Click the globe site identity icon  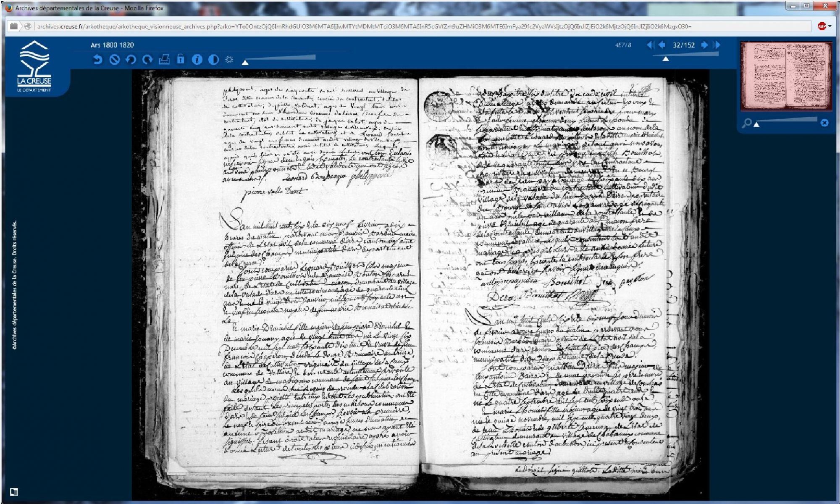(28, 26)
